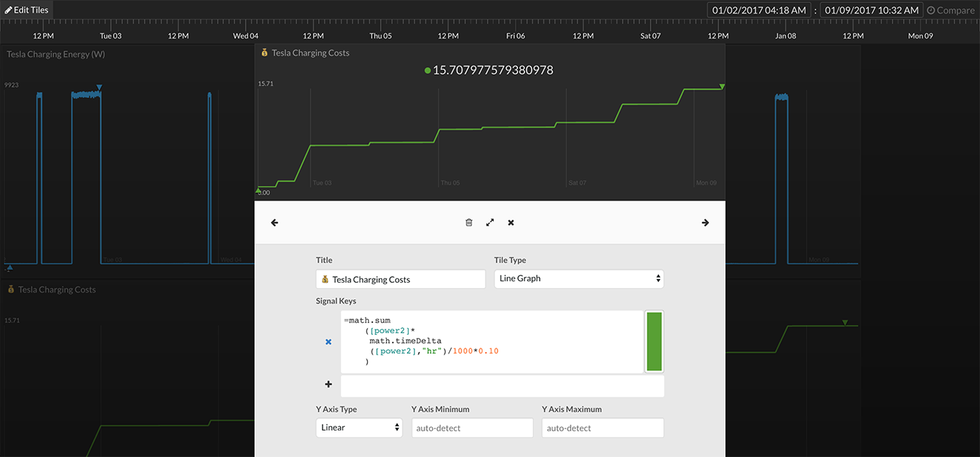Click the Fri 06 timeline marker
980x457 pixels.
(516, 35)
